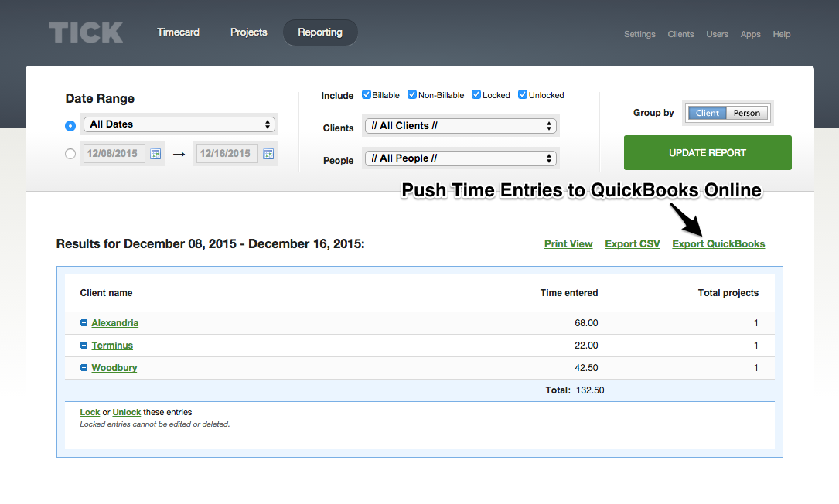Screen dimensions: 839x504
Task: Click the Update Report button
Action: coord(707,152)
